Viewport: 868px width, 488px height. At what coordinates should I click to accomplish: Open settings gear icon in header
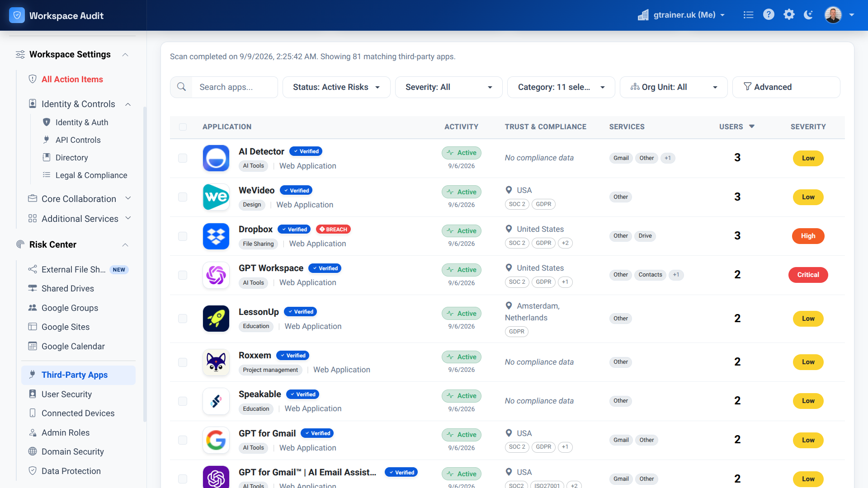point(789,15)
